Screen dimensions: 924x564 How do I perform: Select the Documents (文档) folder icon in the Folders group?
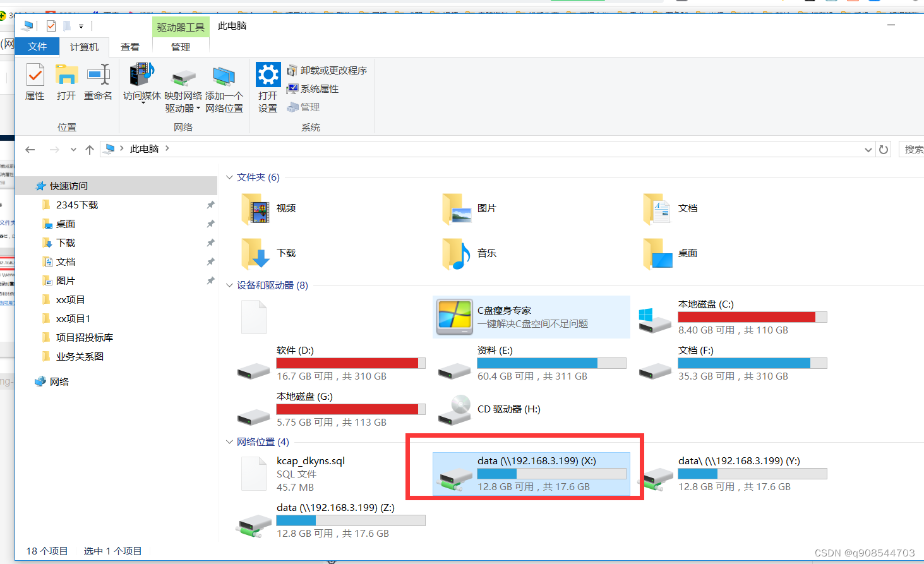tap(657, 209)
